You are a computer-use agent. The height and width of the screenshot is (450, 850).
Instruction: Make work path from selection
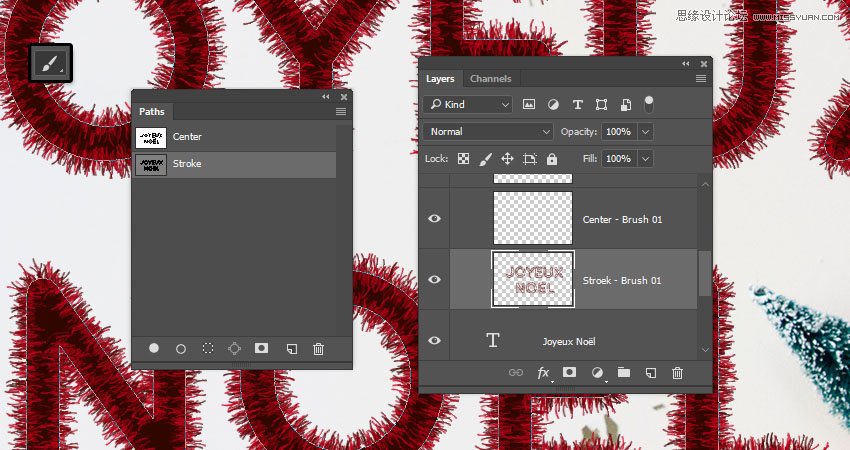coord(234,349)
